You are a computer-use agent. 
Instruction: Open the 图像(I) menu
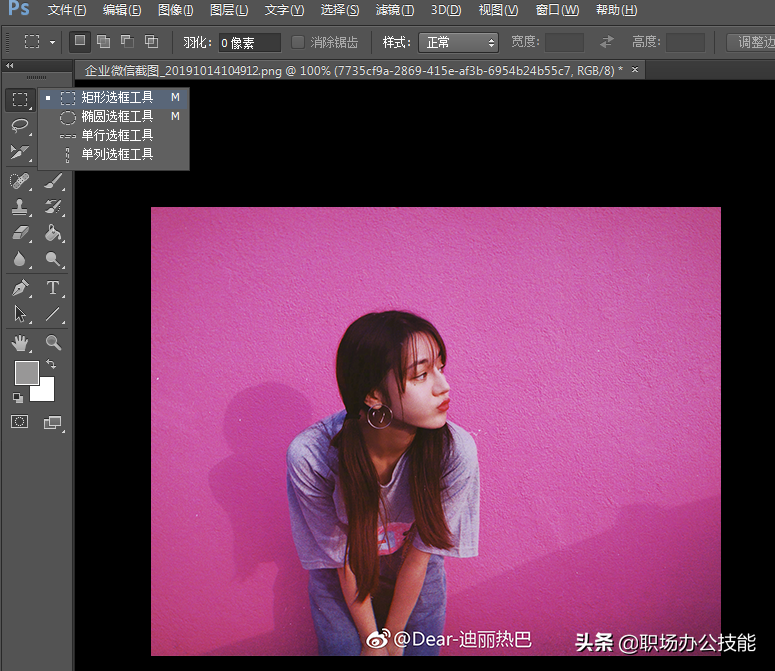[175, 10]
